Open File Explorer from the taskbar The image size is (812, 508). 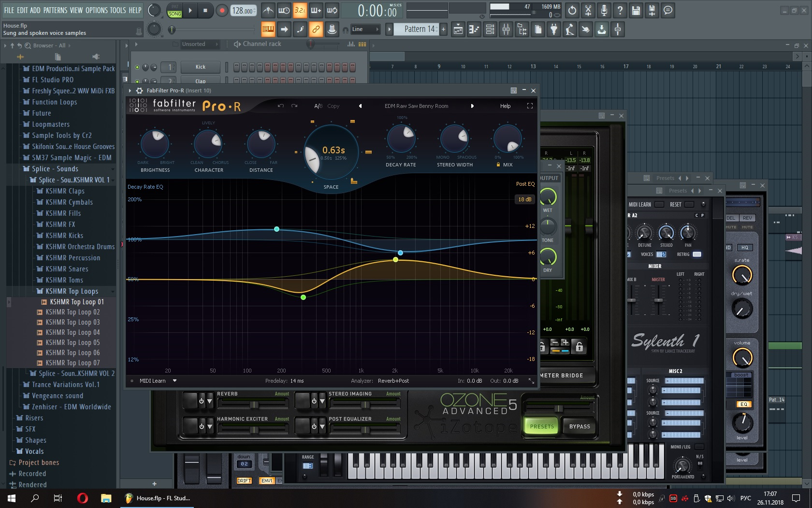coord(106,498)
